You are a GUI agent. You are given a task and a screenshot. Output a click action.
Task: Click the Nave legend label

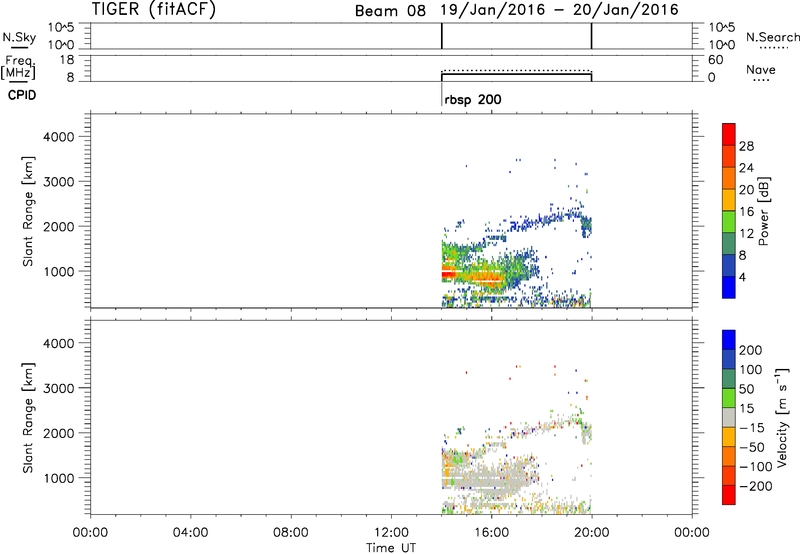pyautogui.click(x=761, y=69)
